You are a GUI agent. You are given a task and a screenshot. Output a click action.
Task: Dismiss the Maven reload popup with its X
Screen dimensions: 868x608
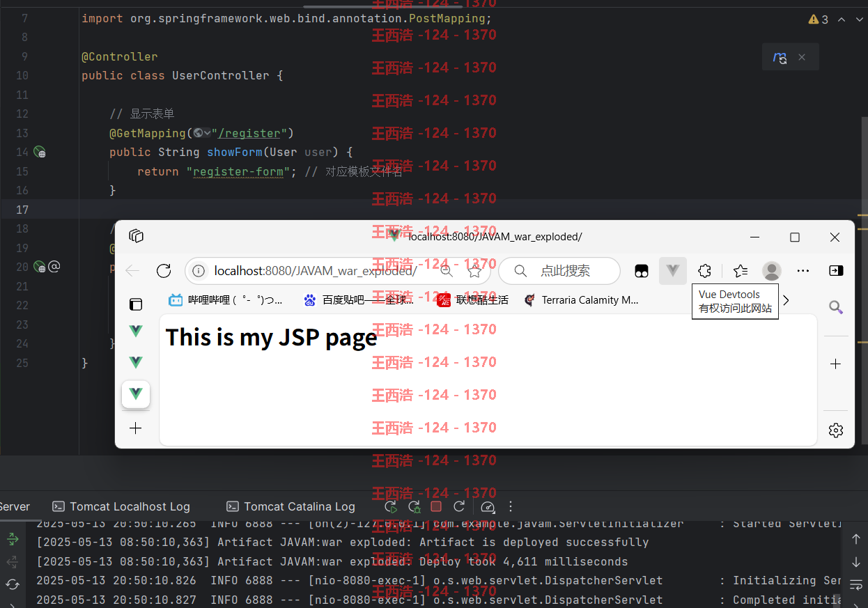[802, 58]
